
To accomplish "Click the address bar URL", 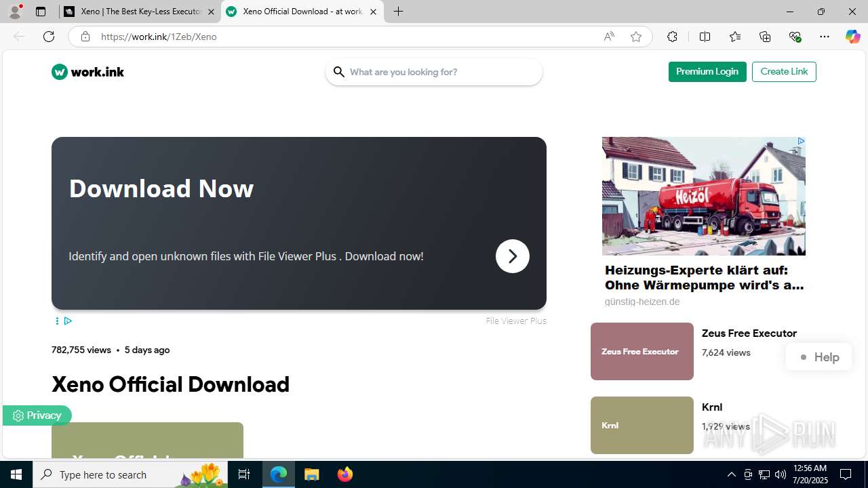I will point(159,37).
